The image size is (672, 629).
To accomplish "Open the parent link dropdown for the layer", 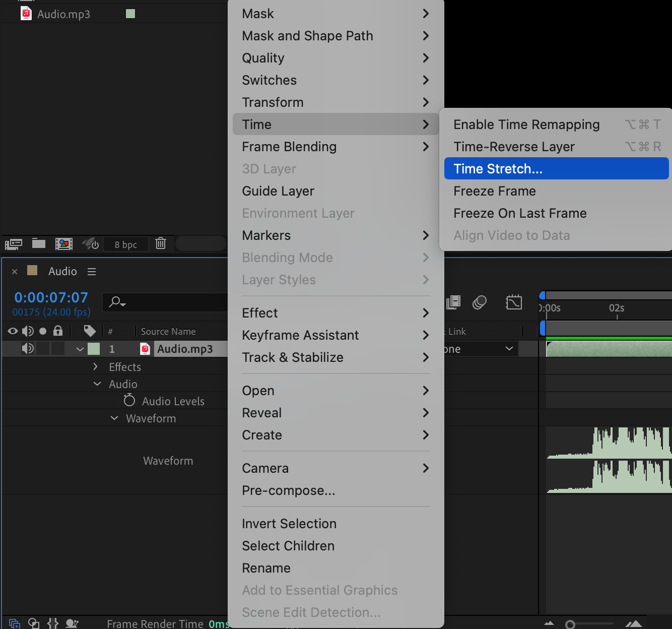I will [509, 349].
